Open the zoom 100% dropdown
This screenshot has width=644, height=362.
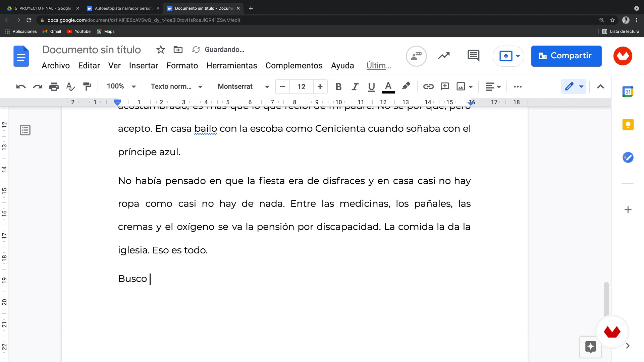point(121,86)
